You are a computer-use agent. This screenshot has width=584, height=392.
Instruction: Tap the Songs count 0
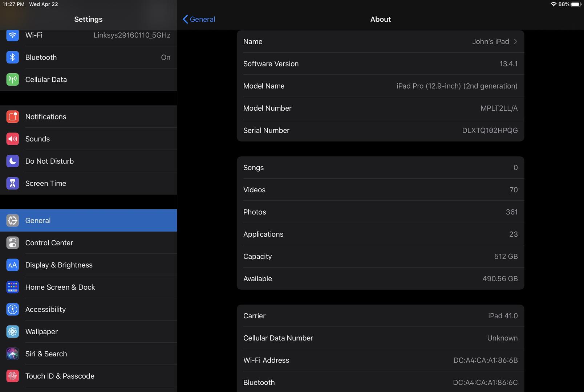(x=516, y=168)
